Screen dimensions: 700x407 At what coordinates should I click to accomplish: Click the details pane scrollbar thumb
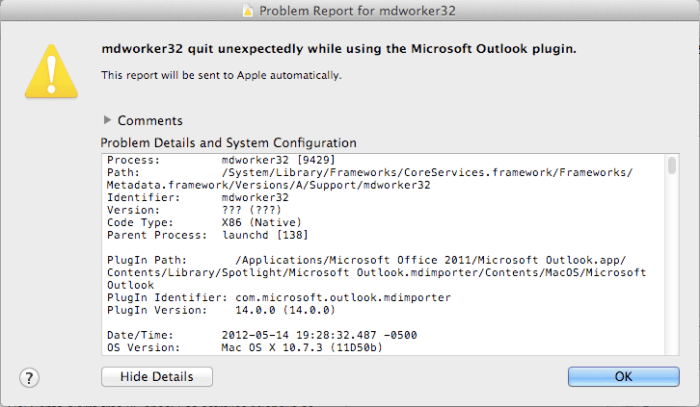671,165
